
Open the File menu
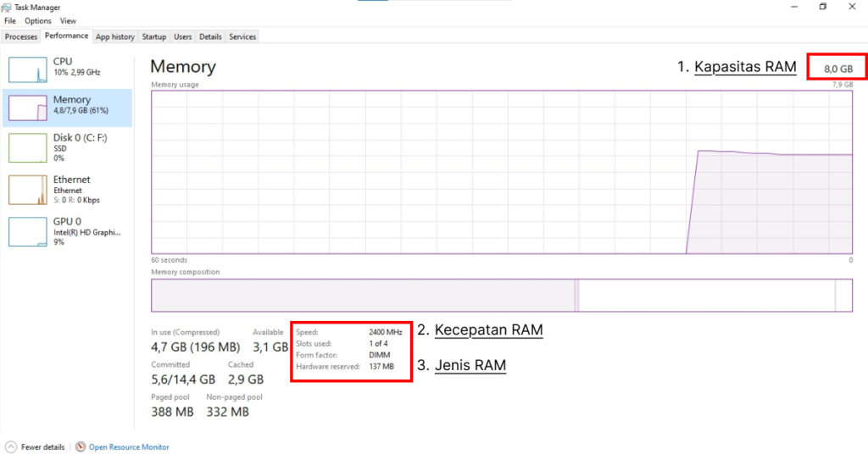10,21
